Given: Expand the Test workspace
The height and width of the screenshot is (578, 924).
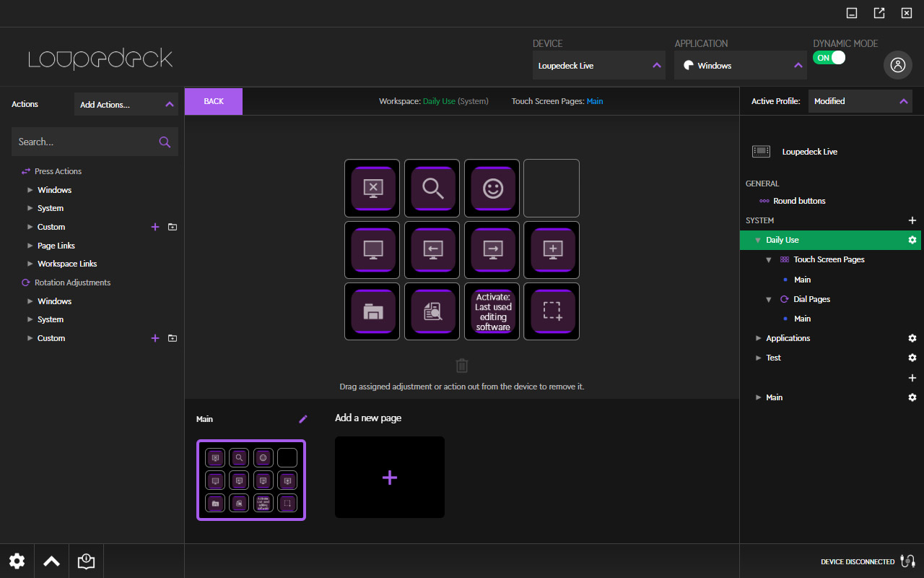Looking at the screenshot, I should tap(758, 358).
